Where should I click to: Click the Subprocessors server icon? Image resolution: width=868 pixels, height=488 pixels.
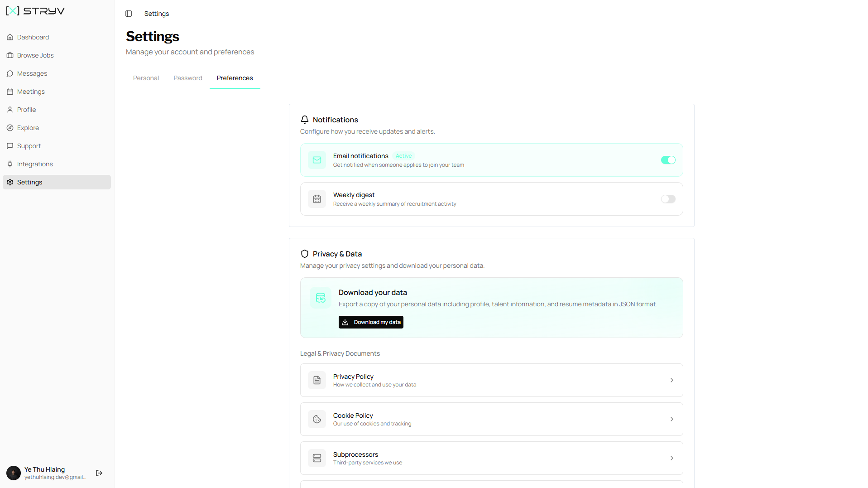tap(317, 458)
